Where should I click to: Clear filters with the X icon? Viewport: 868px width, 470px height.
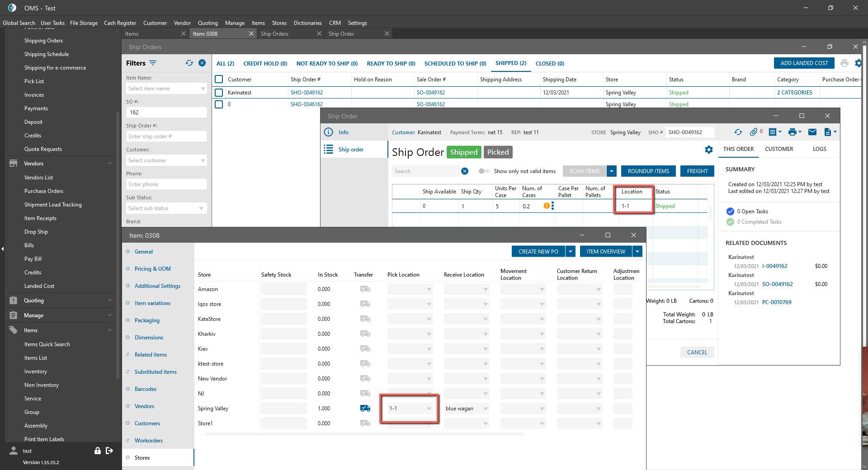(202, 63)
